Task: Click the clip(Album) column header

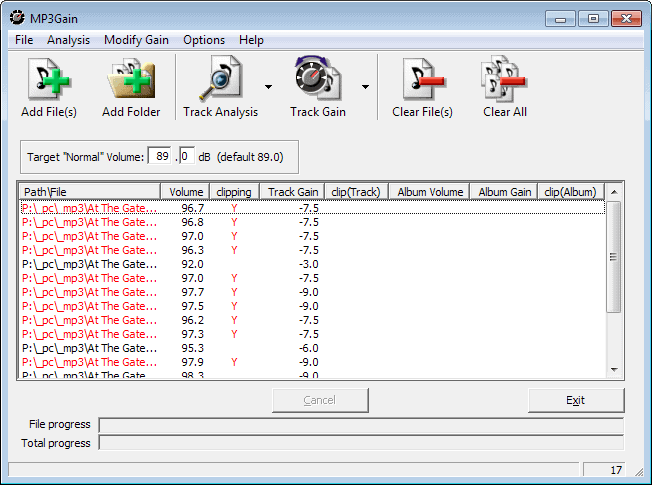Action: point(571,192)
